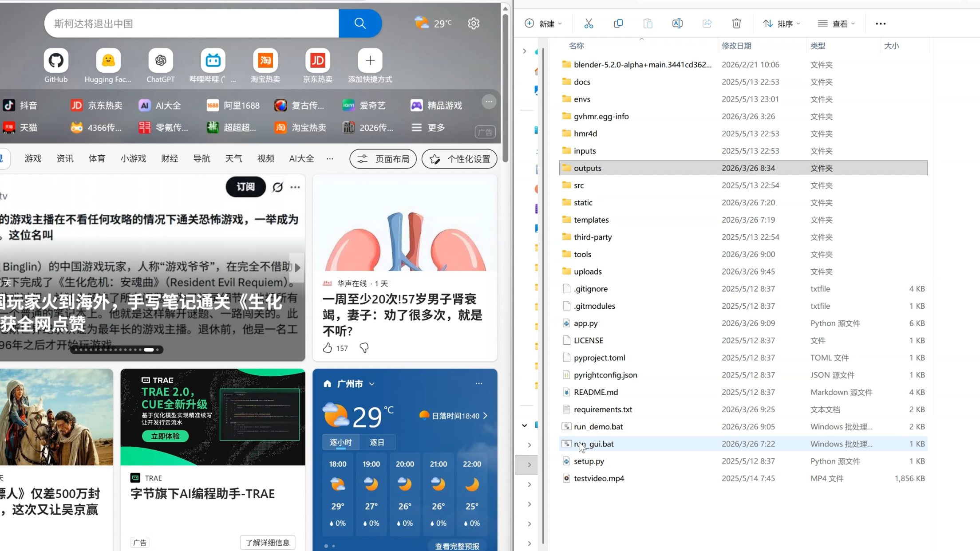Image resolution: width=980 pixels, height=551 pixels.
Task: Select 逐小时 hourly weather view
Action: pyautogui.click(x=340, y=442)
